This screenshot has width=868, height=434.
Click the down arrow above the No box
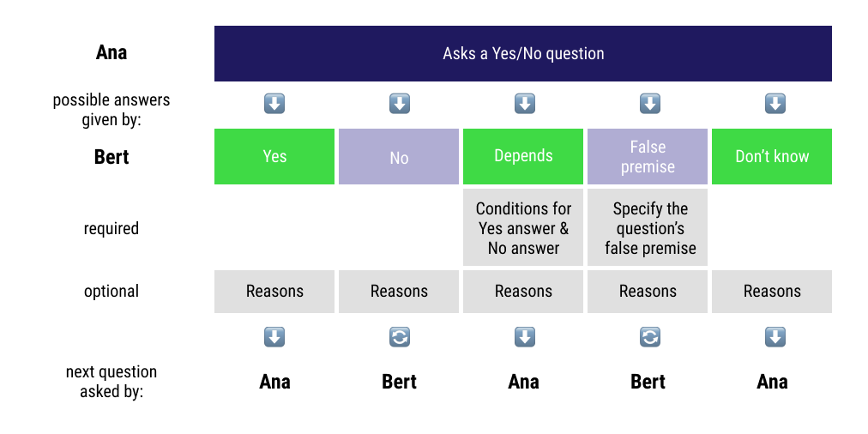click(399, 105)
